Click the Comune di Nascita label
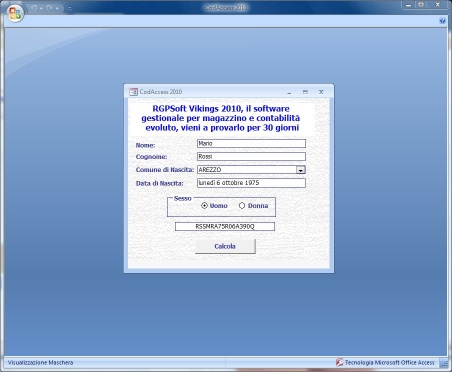The image size is (452, 372). [x=165, y=170]
